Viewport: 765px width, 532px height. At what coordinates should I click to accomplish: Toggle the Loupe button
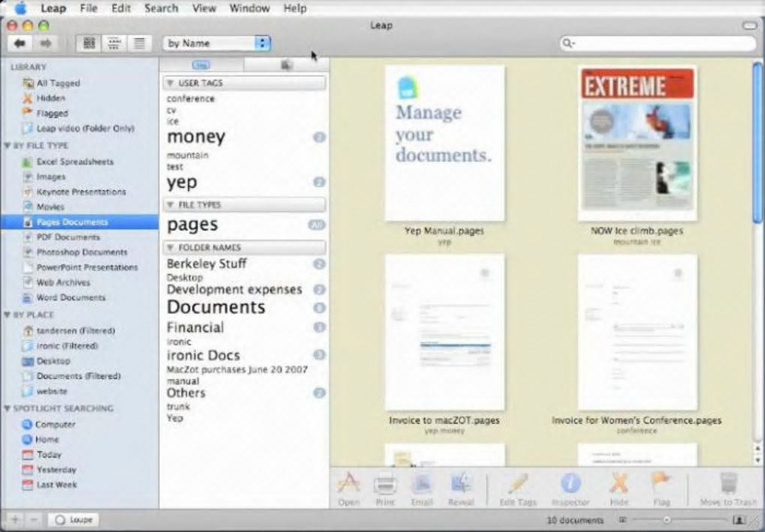coord(73,520)
